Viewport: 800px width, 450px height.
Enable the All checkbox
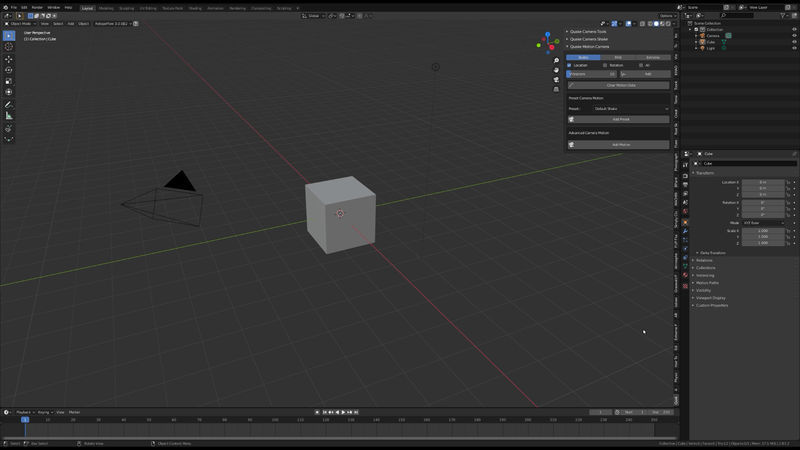[x=641, y=65]
